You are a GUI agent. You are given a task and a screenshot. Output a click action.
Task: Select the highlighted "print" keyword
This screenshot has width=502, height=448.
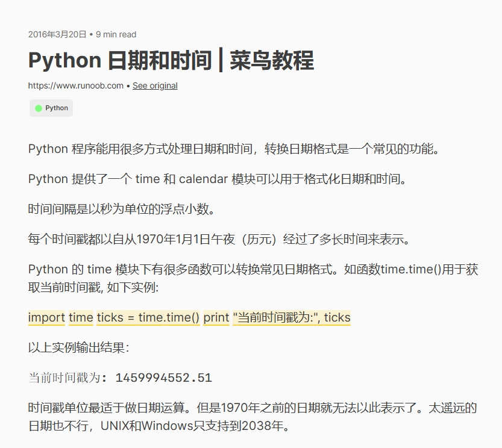[216, 317]
